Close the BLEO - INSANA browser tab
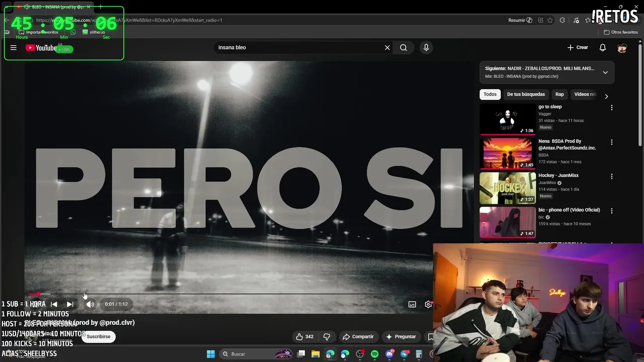 click(x=89, y=7)
